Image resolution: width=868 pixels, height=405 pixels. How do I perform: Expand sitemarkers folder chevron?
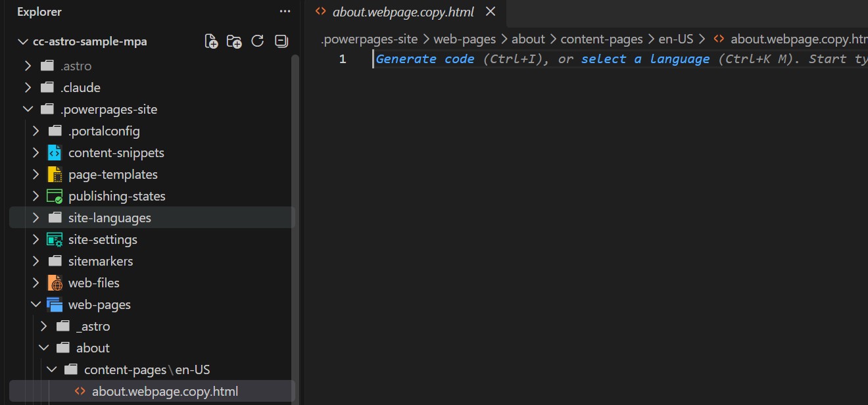36,261
